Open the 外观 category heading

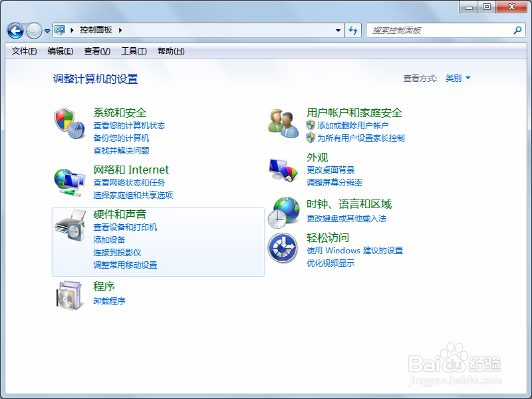317,158
